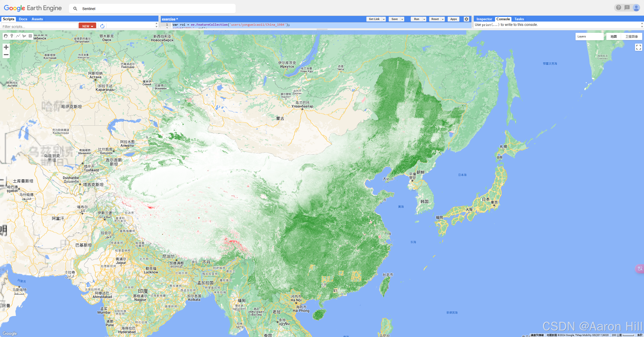This screenshot has height=337, width=644.
Task: Select the hand pan tool
Action: [x=6, y=36]
